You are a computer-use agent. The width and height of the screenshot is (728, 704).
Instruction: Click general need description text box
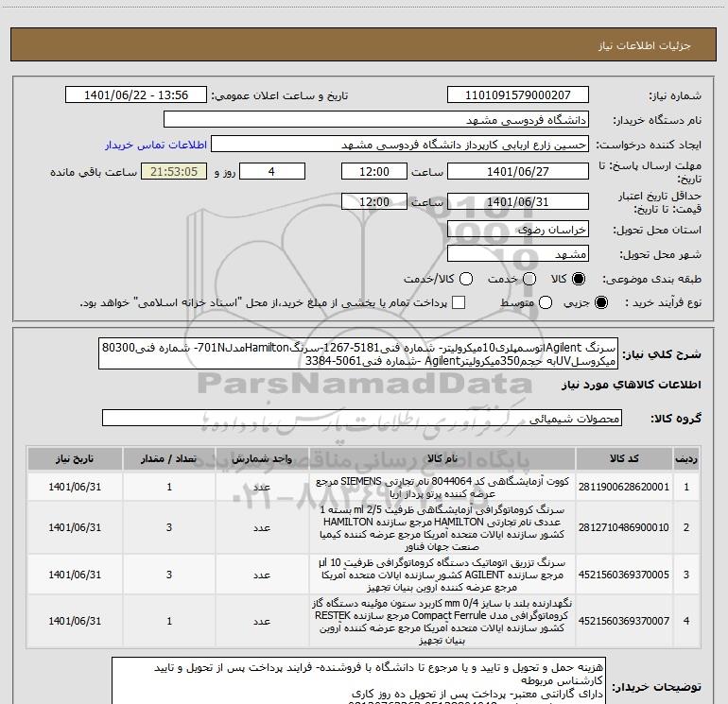pyautogui.click(x=358, y=353)
